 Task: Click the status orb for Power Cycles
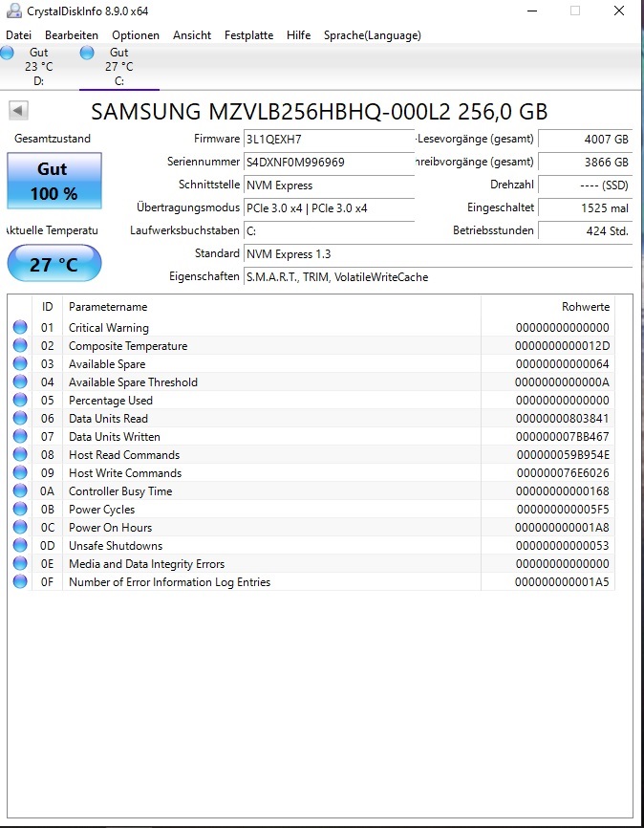(x=20, y=509)
